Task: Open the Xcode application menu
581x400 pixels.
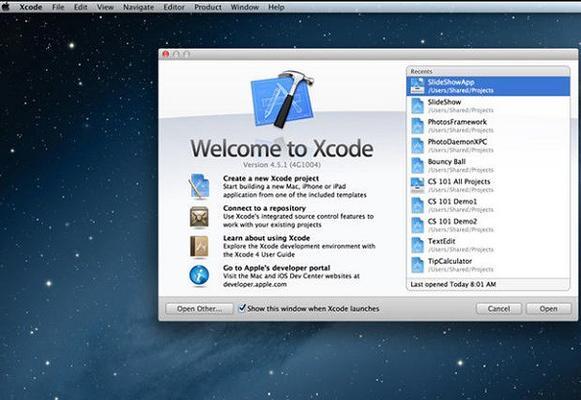Action: click(30, 7)
